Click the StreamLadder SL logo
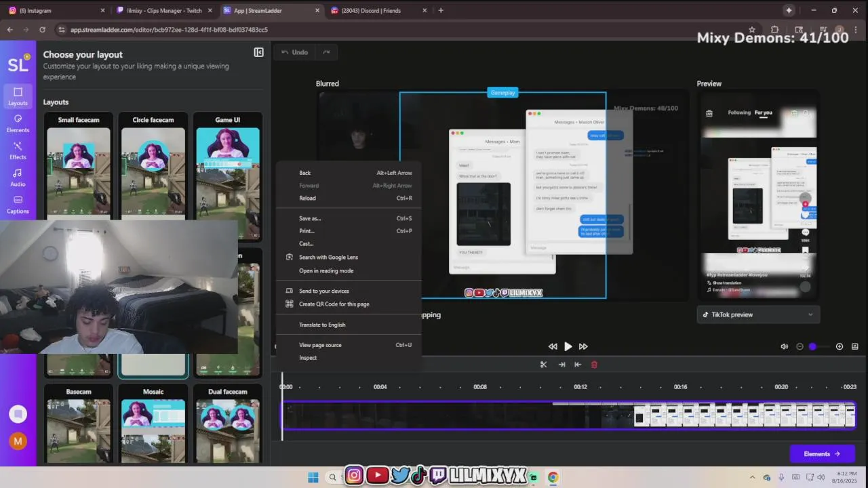This screenshot has width=868, height=488. (18, 64)
